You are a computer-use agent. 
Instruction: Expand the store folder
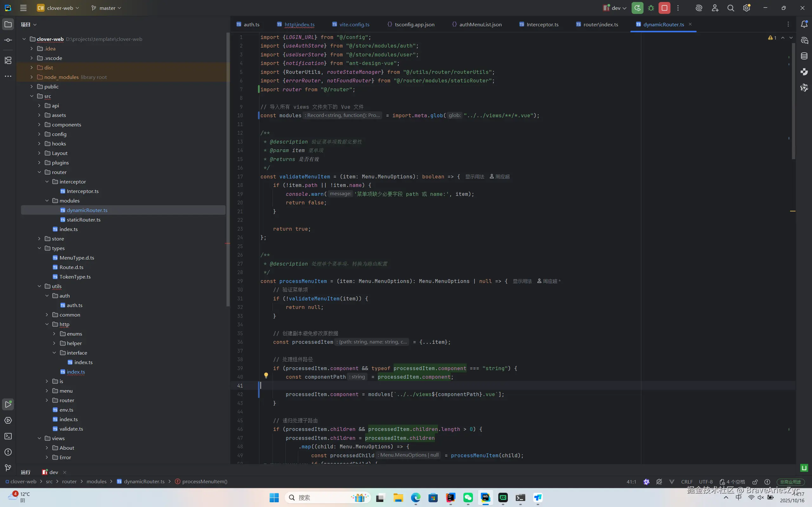39,239
